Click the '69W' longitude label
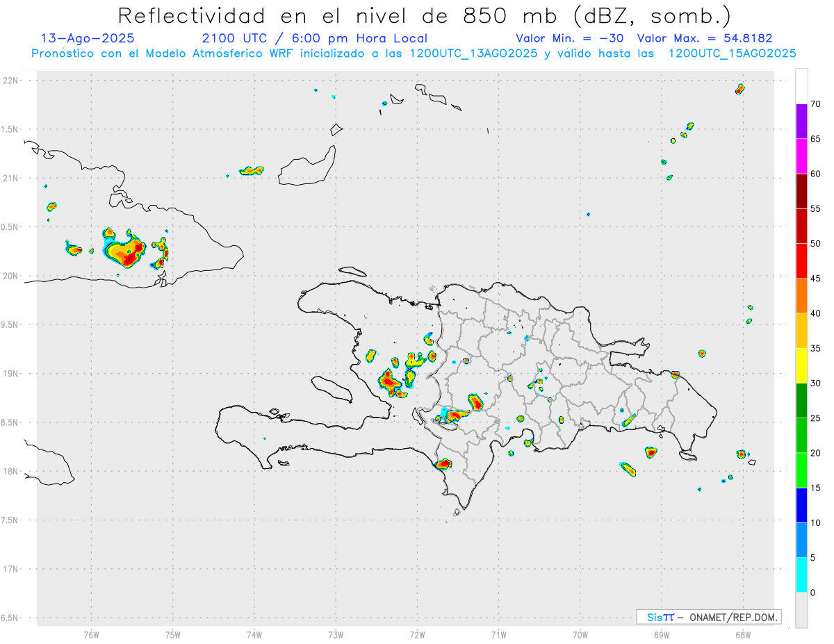The width and height of the screenshot is (834, 644). point(662,634)
